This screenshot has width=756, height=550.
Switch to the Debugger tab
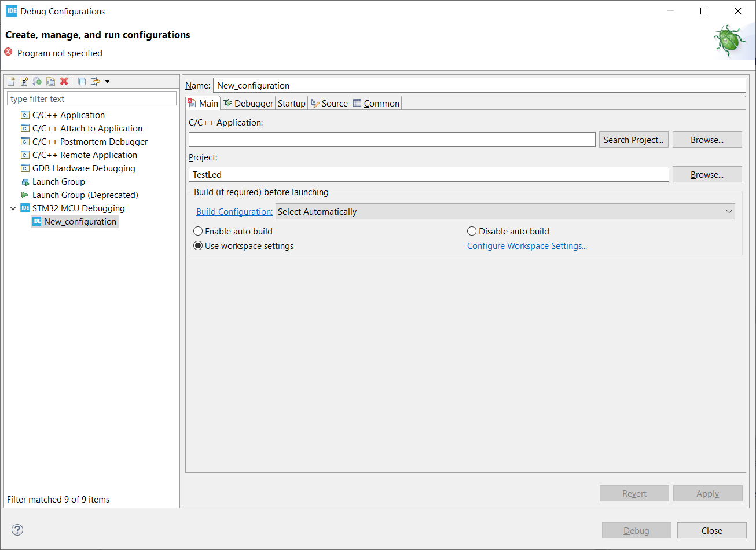pos(248,103)
